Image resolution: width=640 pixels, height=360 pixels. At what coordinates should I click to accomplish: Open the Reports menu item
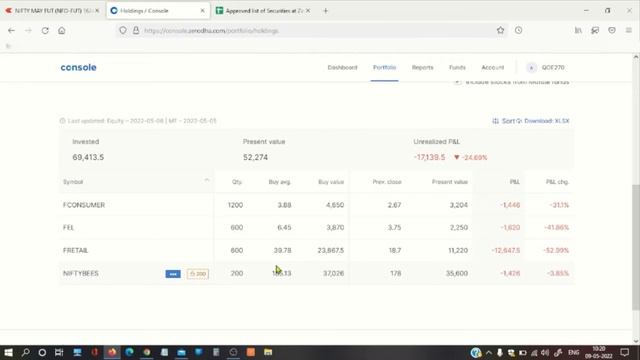coord(422,67)
